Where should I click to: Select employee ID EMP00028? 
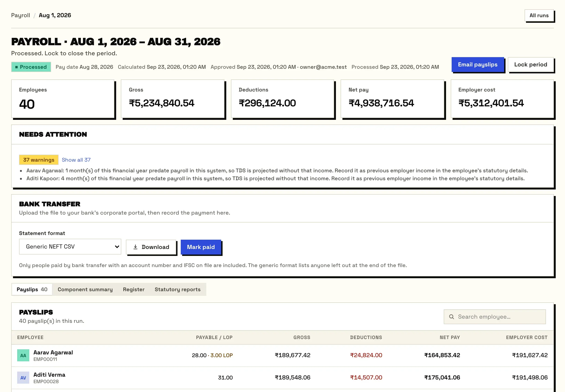tap(46, 382)
